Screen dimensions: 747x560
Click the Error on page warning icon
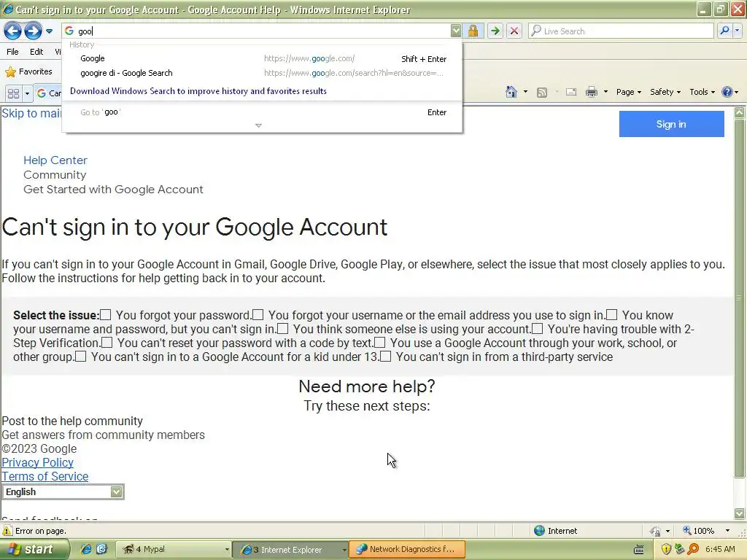7,531
